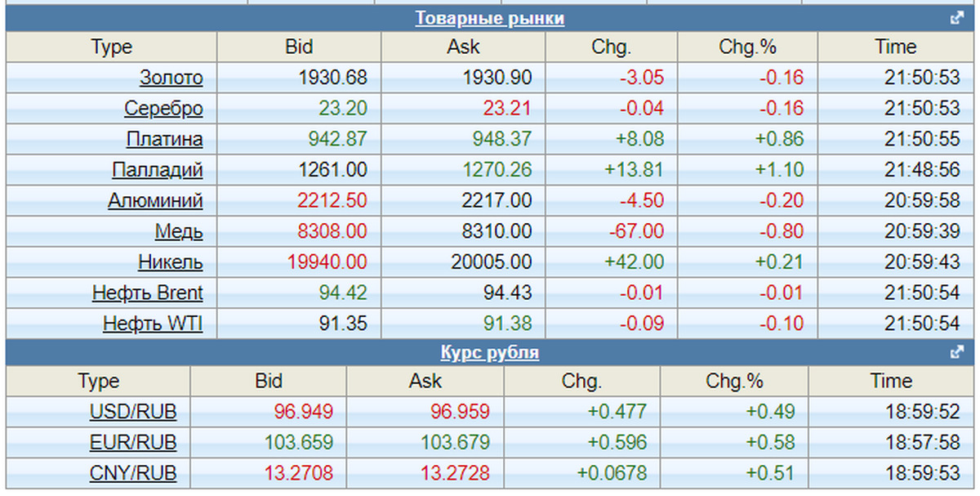Expand the Товарные рынки panel icon
Screen dimensions: 980x496
[957, 19]
